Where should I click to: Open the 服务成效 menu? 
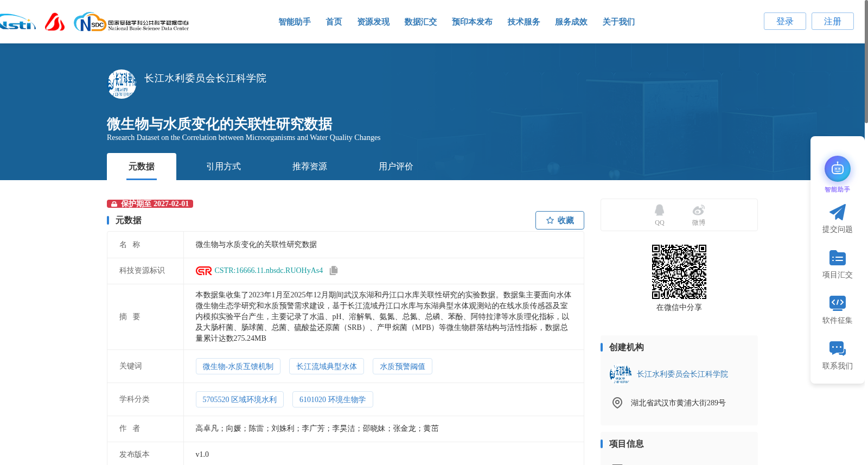point(571,22)
